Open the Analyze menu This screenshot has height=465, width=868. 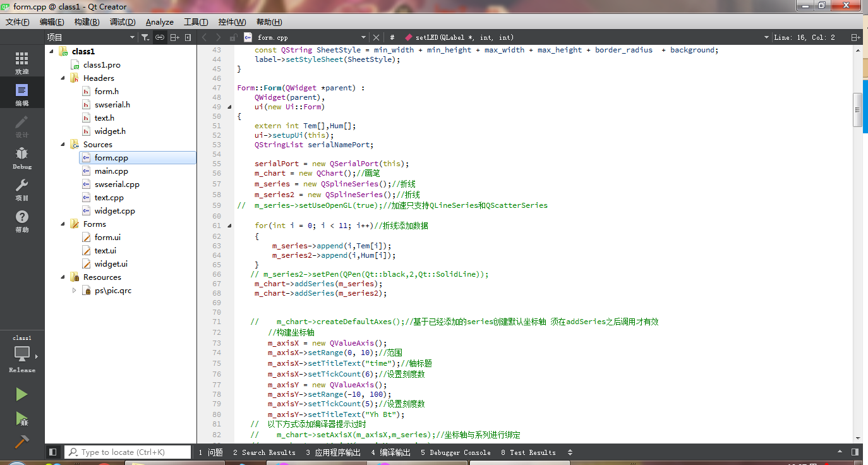click(160, 22)
